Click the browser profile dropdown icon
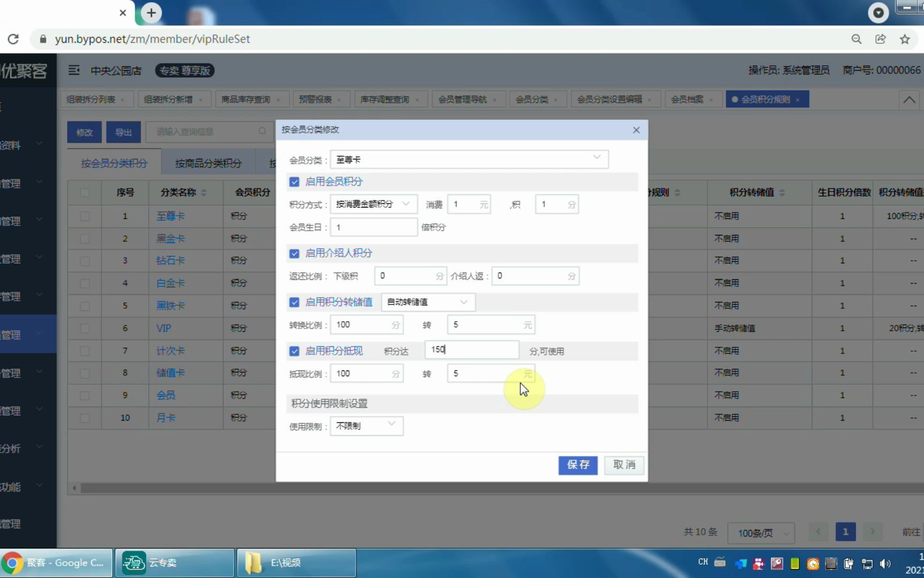924x578 pixels. 878,12
